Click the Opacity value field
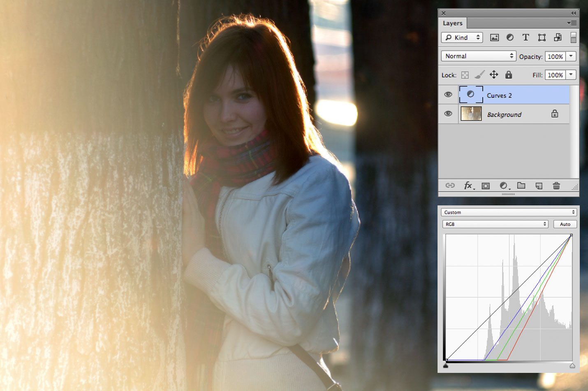588x391 pixels. (x=555, y=56)
